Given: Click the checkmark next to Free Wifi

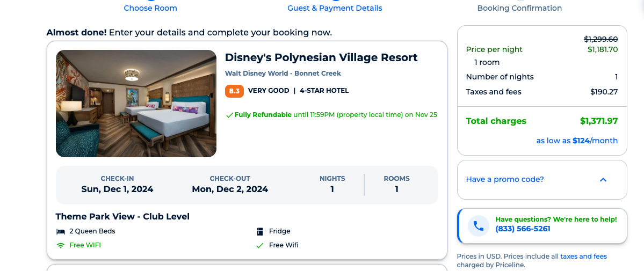Looking at the screenshot, I should tap(260, 246).
